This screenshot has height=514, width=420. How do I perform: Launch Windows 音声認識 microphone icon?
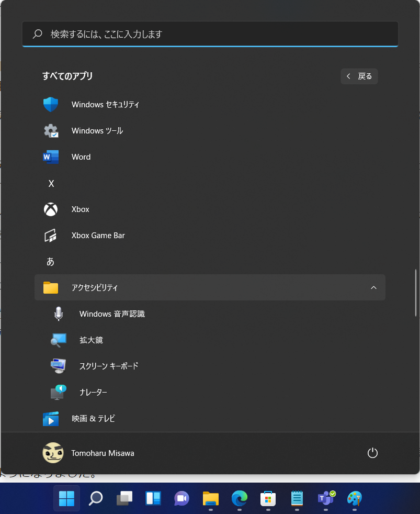point(58,314)
